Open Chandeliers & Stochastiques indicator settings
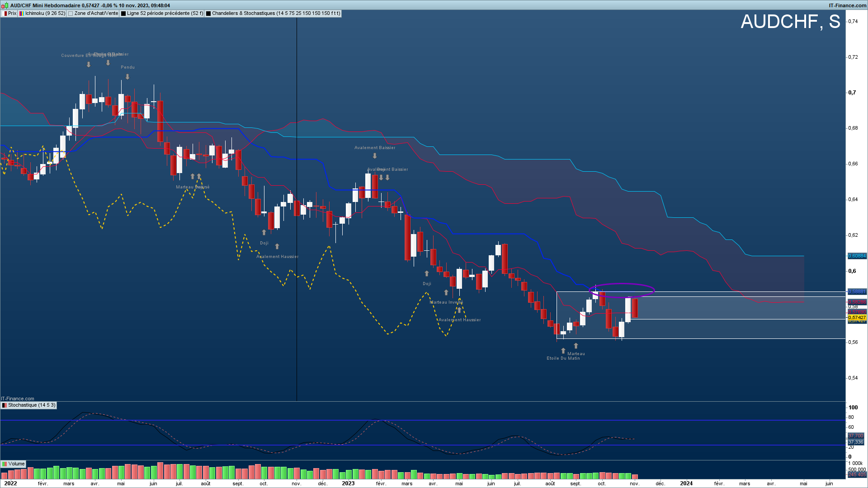This screenshot has width=868, height=488. [x=276, y=14]
